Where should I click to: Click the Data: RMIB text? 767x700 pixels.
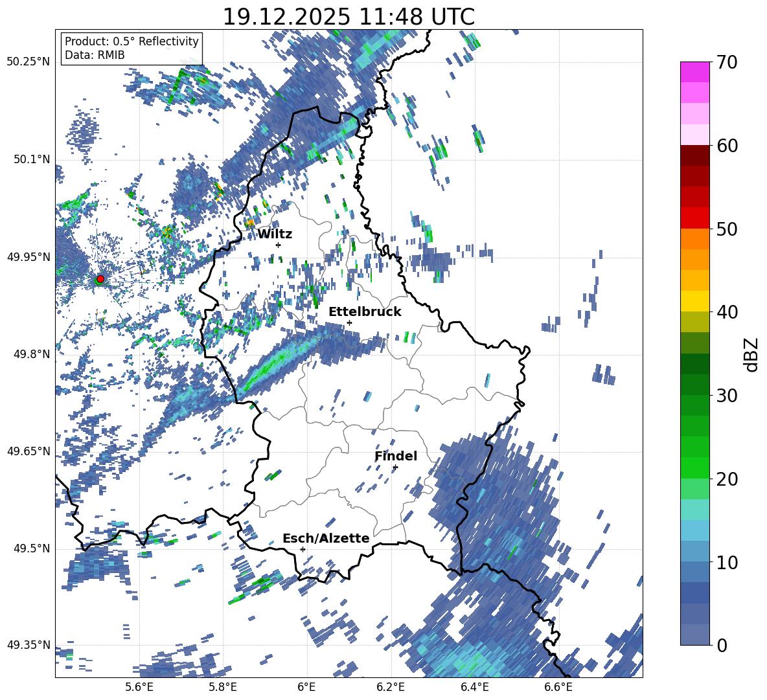tap(95, 55)
